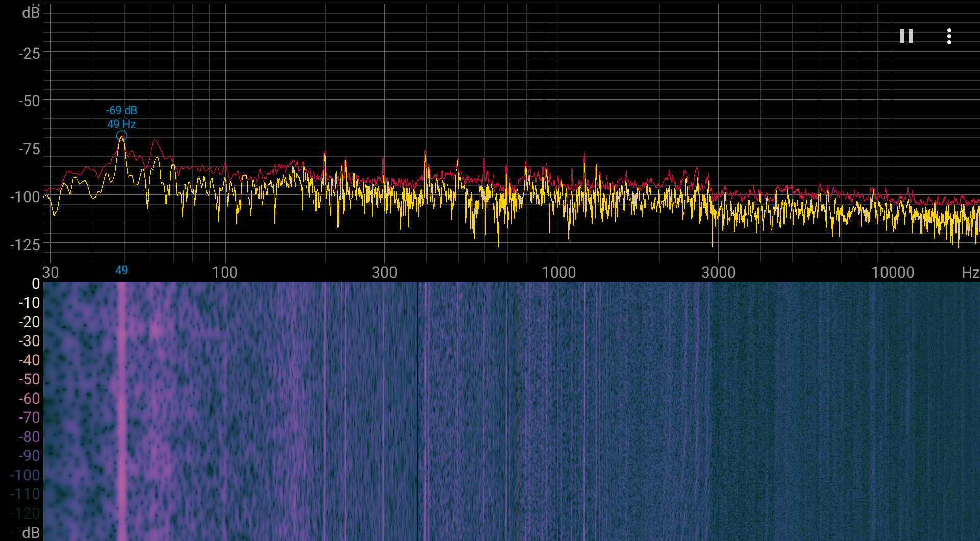Screen dimensions: 980x541
Task: Click the -25 dB level on spectrum scale
Action: (29, 53)
